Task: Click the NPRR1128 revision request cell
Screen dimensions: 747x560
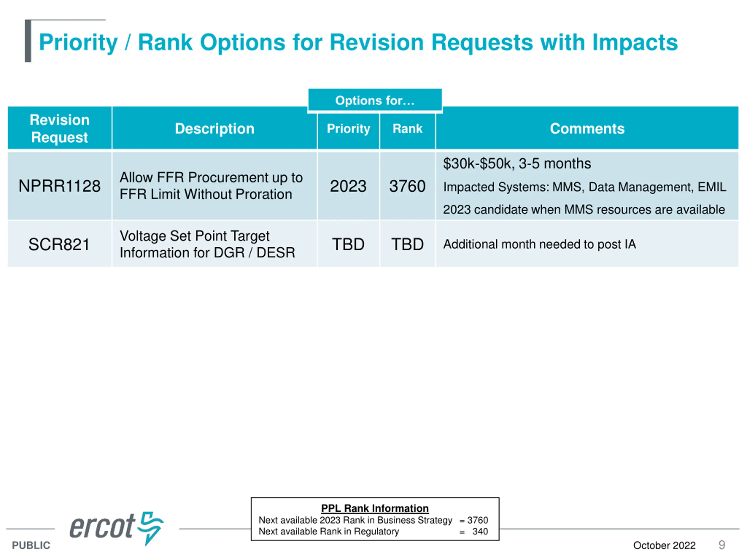Action: [x=60, y=186]
